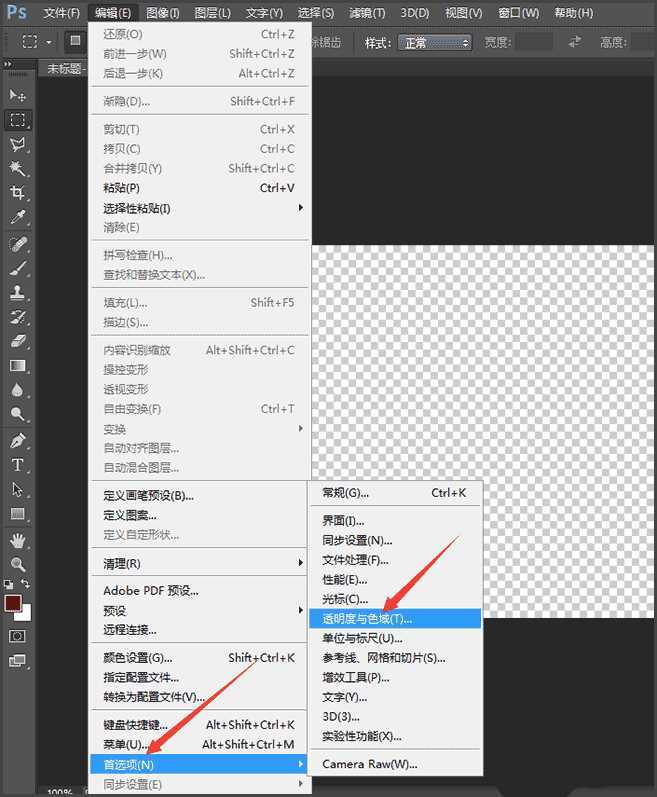
Task: Choose 透明度与色域(T)... in preferences
Action: (395, 619)
